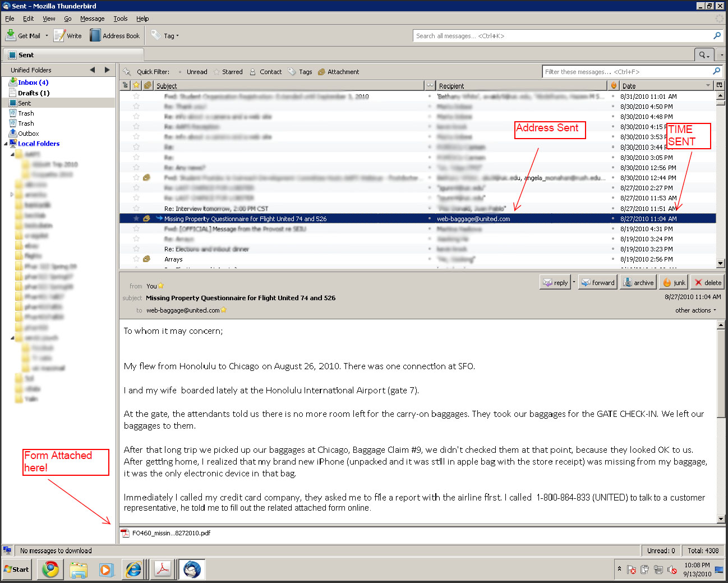Mark the message as junk
Screen dimensions: 728x583
click(674, 282)
